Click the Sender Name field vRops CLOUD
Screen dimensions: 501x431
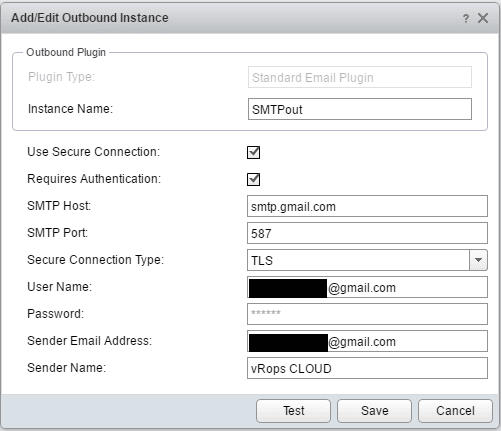pos(367,368)
